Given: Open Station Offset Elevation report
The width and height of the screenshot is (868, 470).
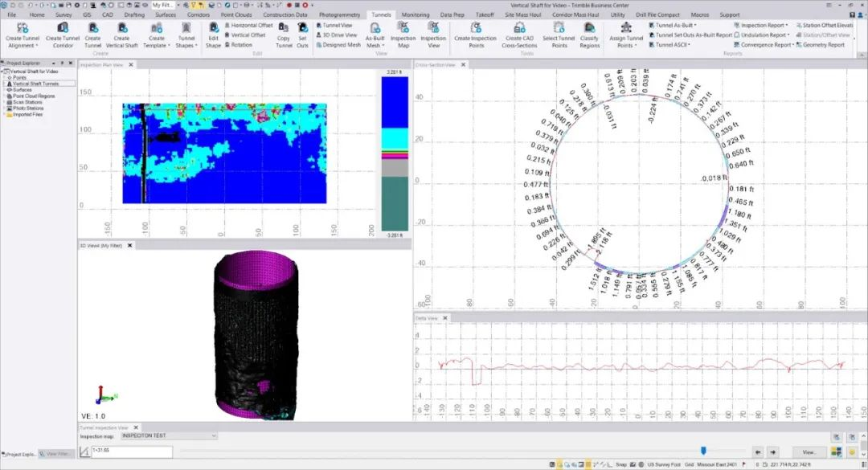Looking at the screenshot, I should click(825, 26).
